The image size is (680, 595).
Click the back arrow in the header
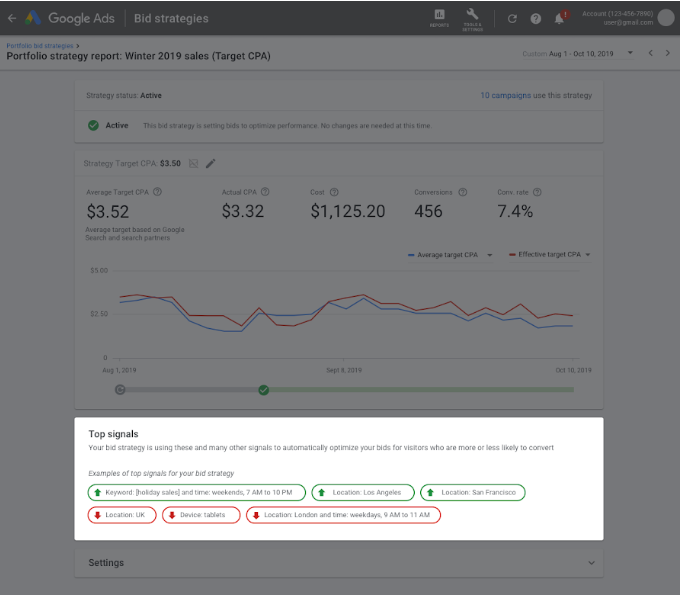pos(12,18)
